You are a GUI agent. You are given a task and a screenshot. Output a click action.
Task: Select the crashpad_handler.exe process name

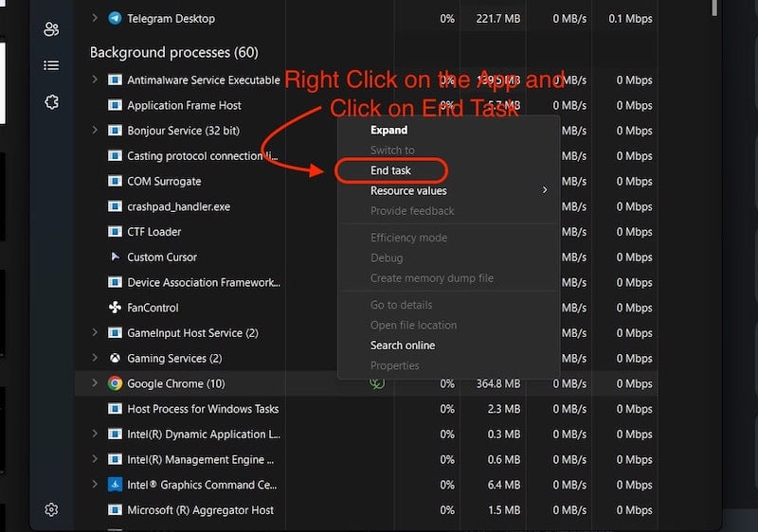click(x=178, y=206)
